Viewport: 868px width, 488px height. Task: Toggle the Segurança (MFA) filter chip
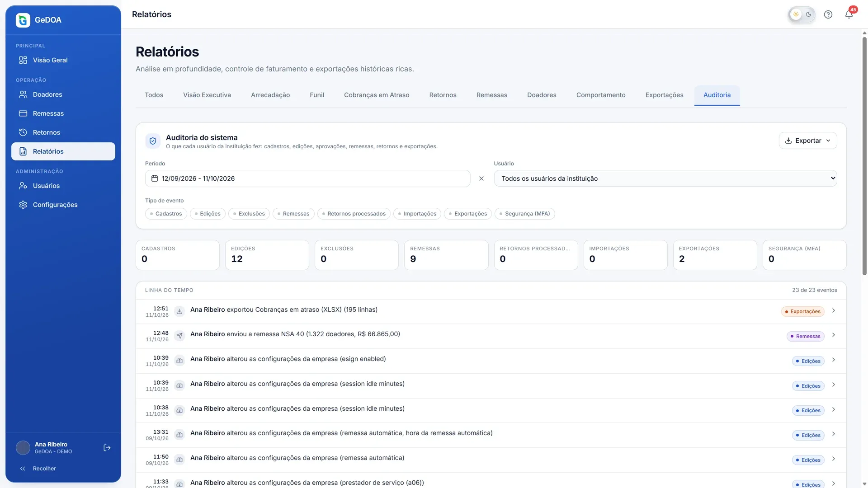525,214
